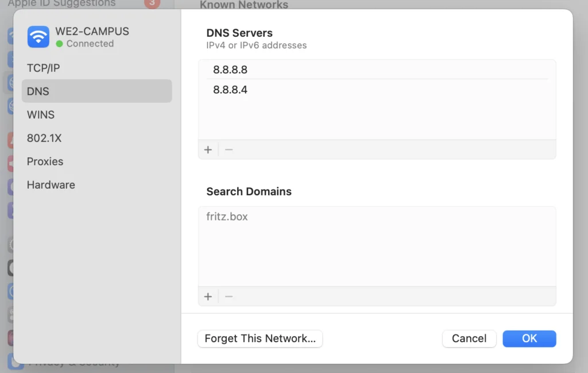Open the 802.1X section
The image size is (588, 373).
[x=96, y=138]
